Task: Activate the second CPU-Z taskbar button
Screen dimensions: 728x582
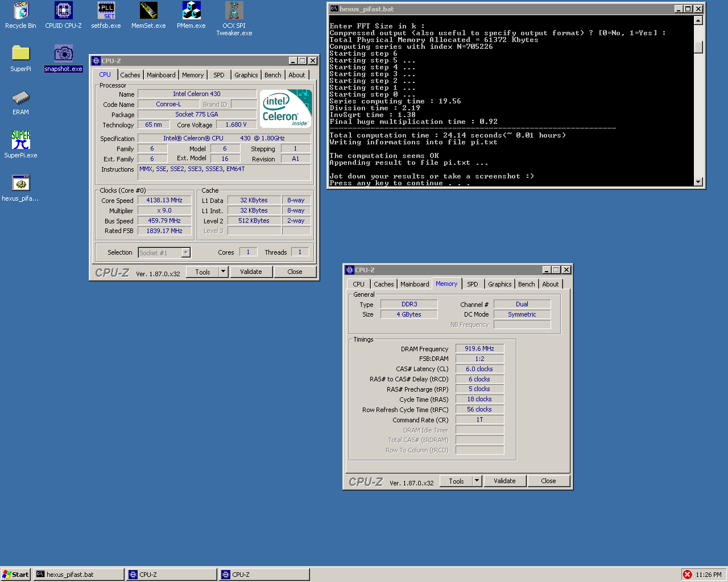Action: click(x=264, y=575)
